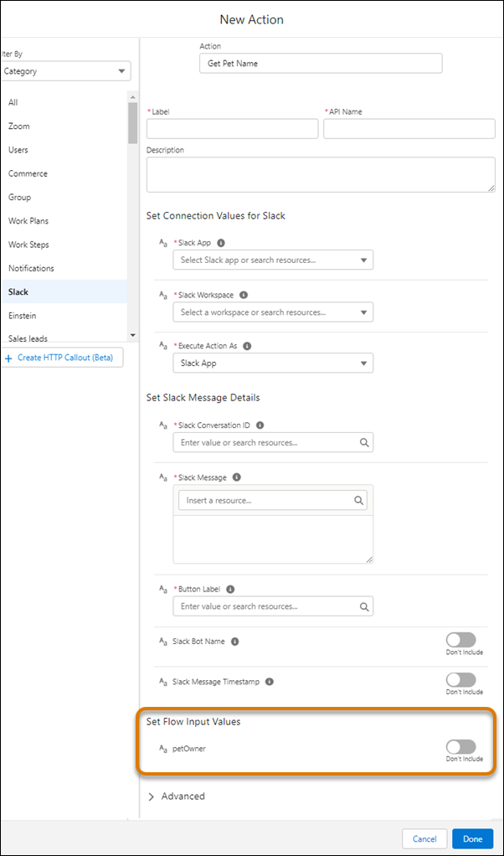Click the Action search field
Image resolution: width=504 pixels, height=856 pixels.
click(x=321, y=64)
